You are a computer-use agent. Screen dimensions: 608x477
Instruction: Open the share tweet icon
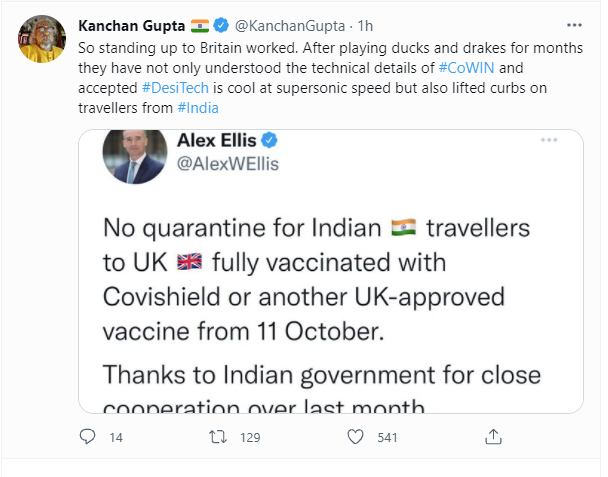click(x=492, y=437)
